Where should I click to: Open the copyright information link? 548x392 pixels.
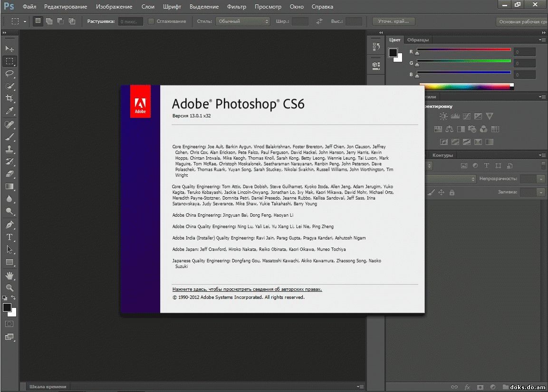tap(247, 289)
